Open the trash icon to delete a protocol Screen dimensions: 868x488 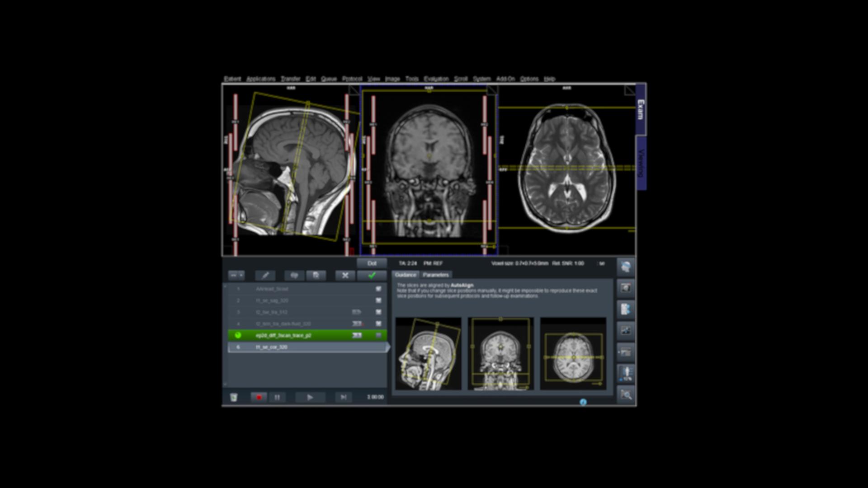pyautogui.click(x=234, y=397)
